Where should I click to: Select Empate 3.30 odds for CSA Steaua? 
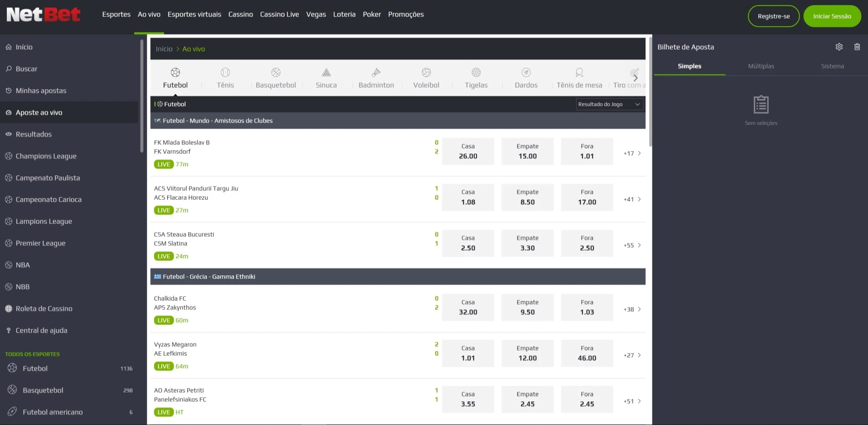click(x=527, y=243)
